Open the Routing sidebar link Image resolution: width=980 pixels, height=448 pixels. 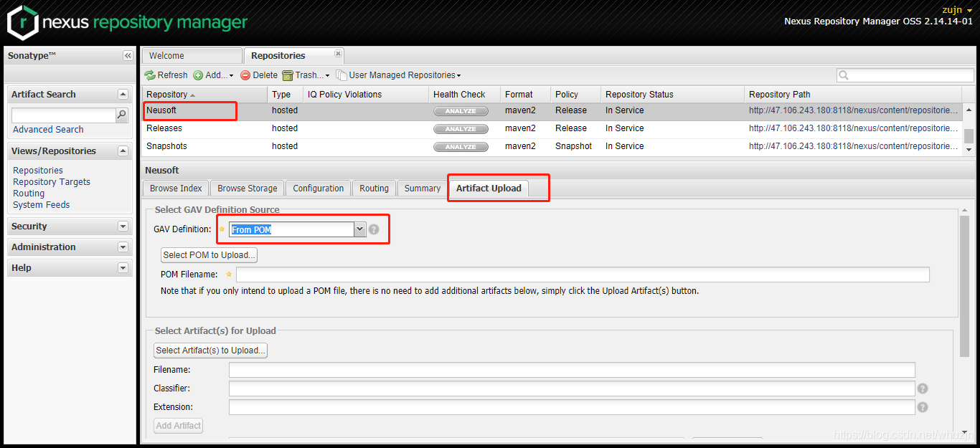pyautogui.click(x=29, y=194)
